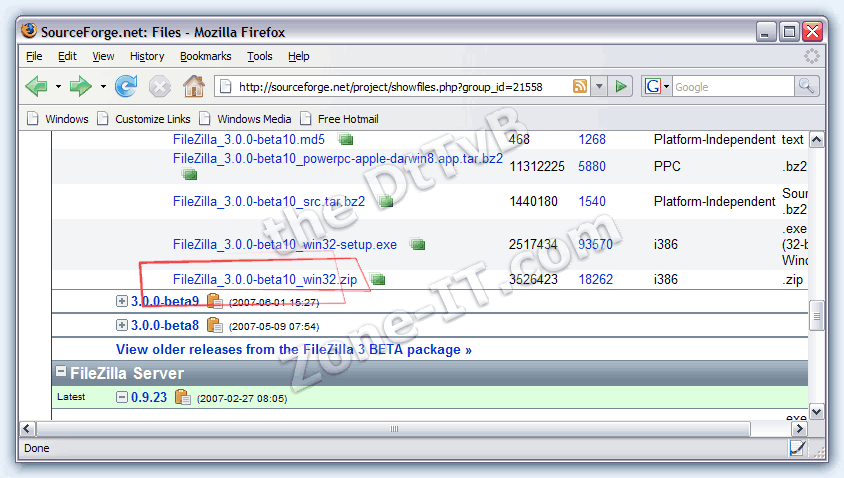
Task: Expand the 3.0.0-beta9 release
Action: coord(122,300)
